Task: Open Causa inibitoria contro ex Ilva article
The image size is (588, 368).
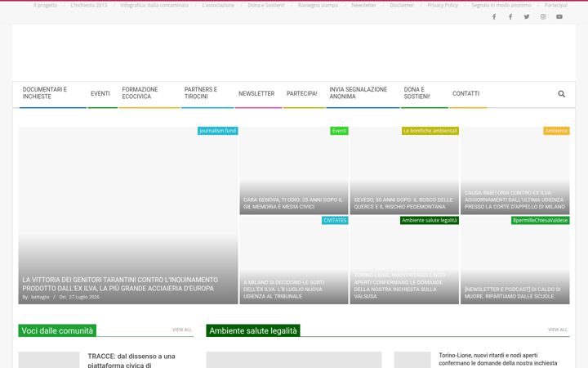Action: point(514,200)
